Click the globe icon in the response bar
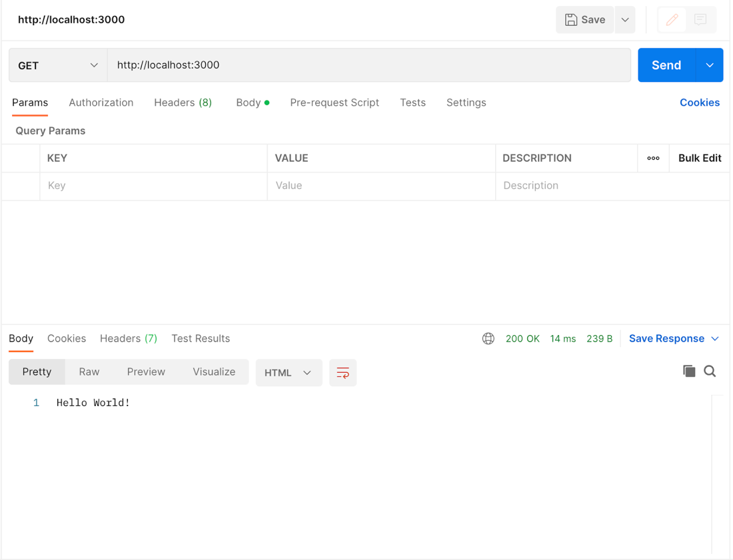The width and height of the screenshot is (733, 560). [x=488, y=338]
